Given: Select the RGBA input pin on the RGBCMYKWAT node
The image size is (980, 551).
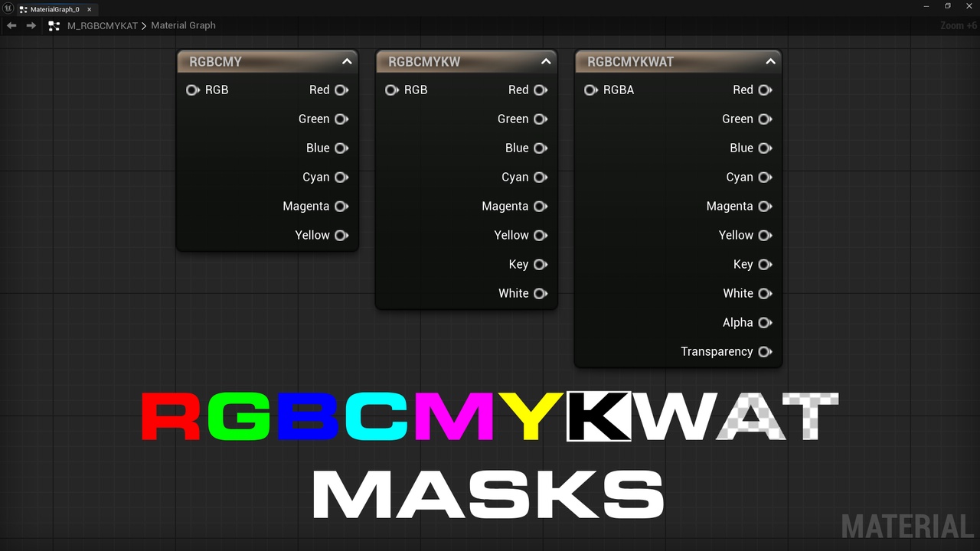Looking at the screenshot, I should click(590, 90).
